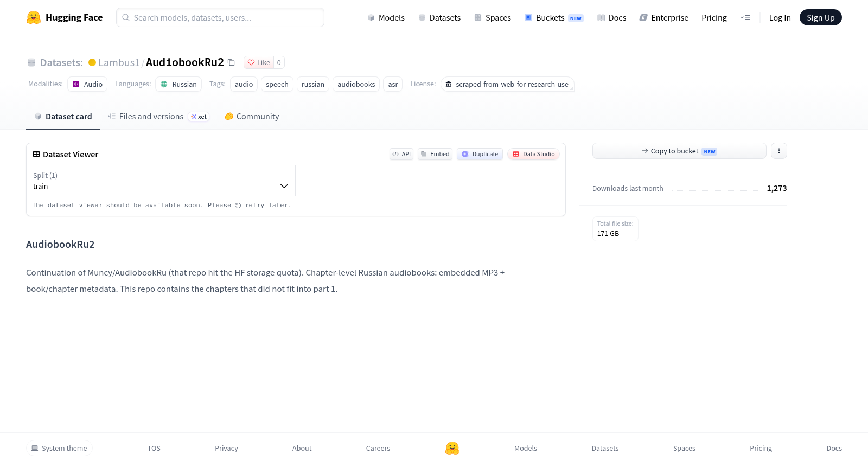Click the like count number
The height and width of the screenshot is (467, 868).
click(279, 62)
